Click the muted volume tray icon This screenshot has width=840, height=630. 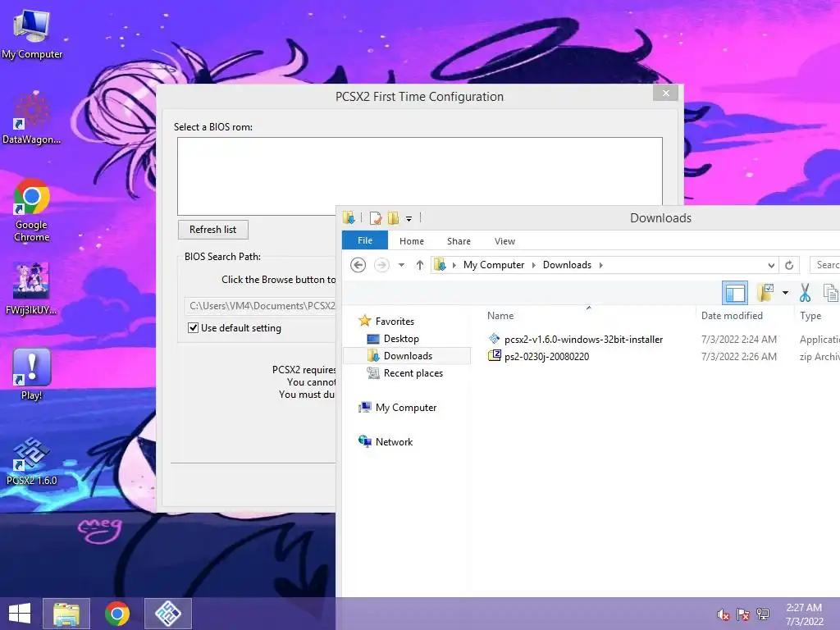coord(724,614)
